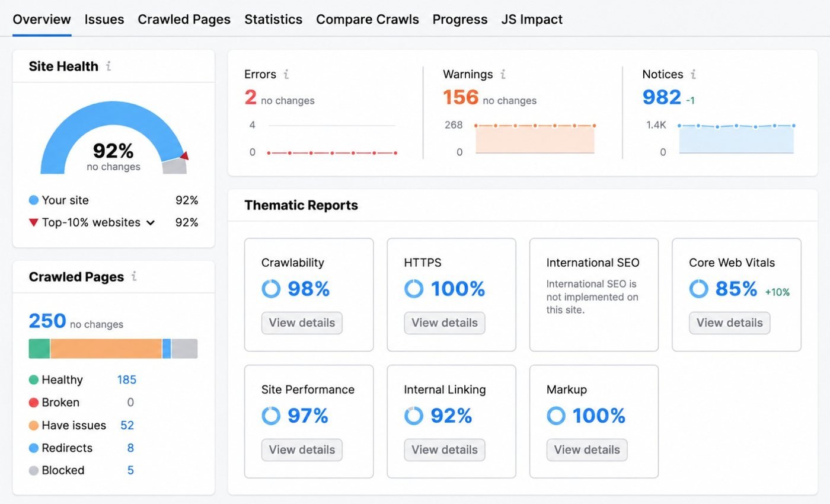
Task: Click the warnings count 156
Action: (461, 97)
